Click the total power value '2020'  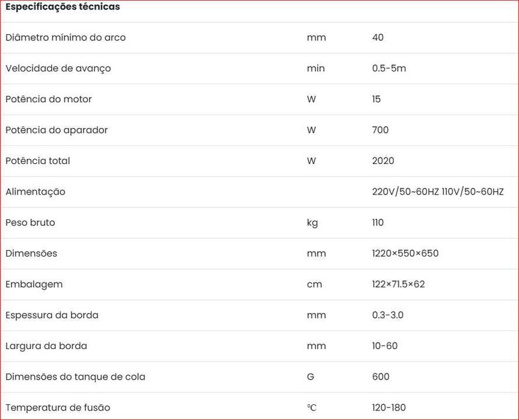383,161
